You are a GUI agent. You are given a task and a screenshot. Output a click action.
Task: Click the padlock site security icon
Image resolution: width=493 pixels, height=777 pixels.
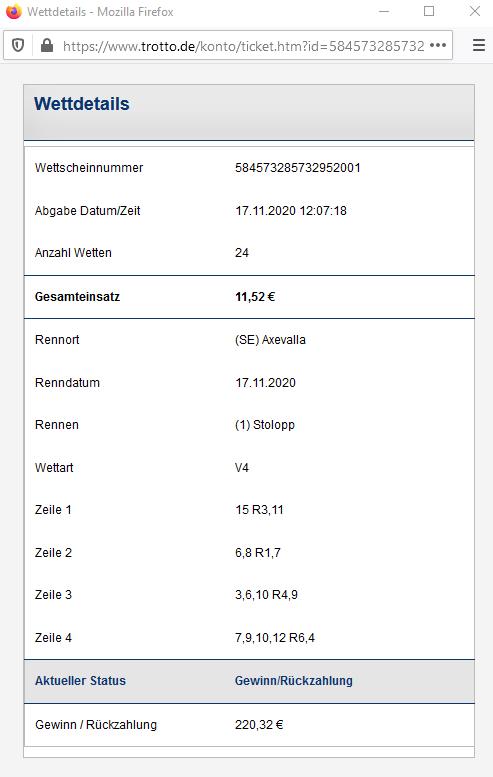point(47,46)
